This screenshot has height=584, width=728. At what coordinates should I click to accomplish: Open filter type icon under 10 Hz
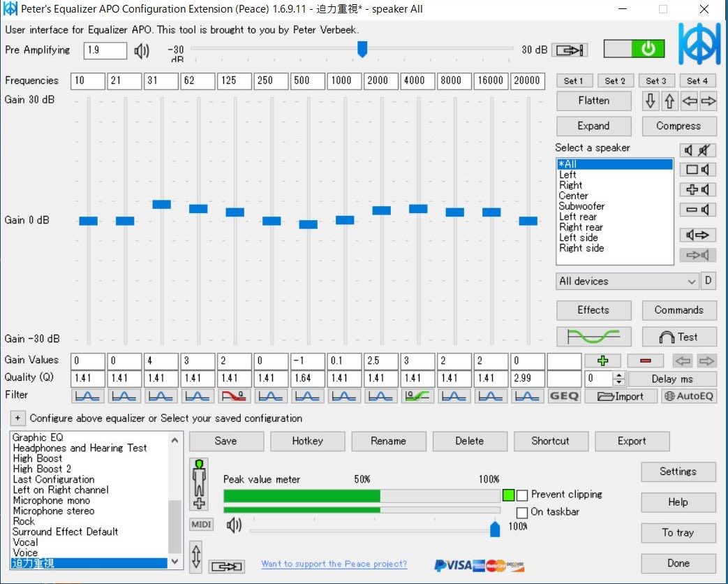tap(88, 396)
